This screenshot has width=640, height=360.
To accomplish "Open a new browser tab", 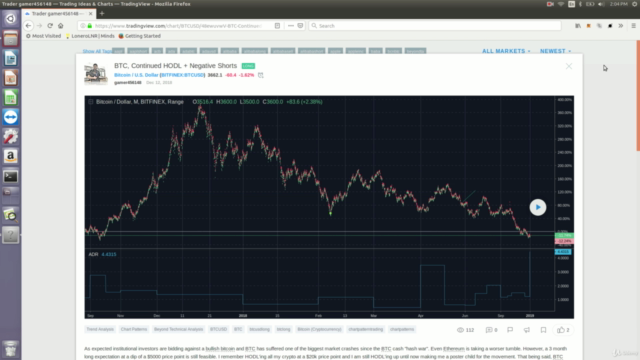I will [x=102, y=13].
